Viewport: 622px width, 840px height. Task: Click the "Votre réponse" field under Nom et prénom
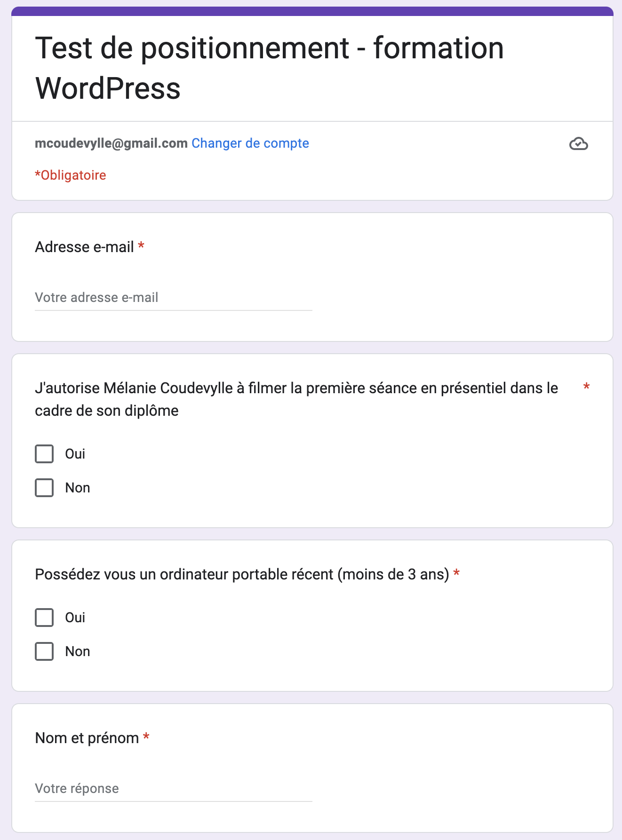coord(173,789)
